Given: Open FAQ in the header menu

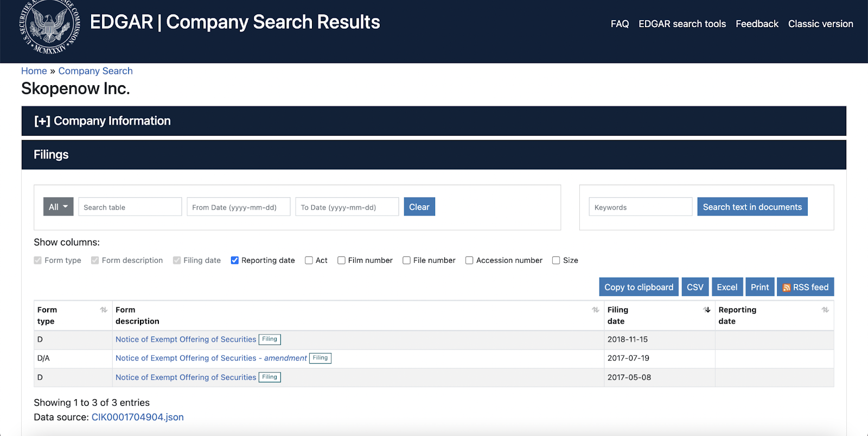Looking at the screenshot, I should coord(620,24).
